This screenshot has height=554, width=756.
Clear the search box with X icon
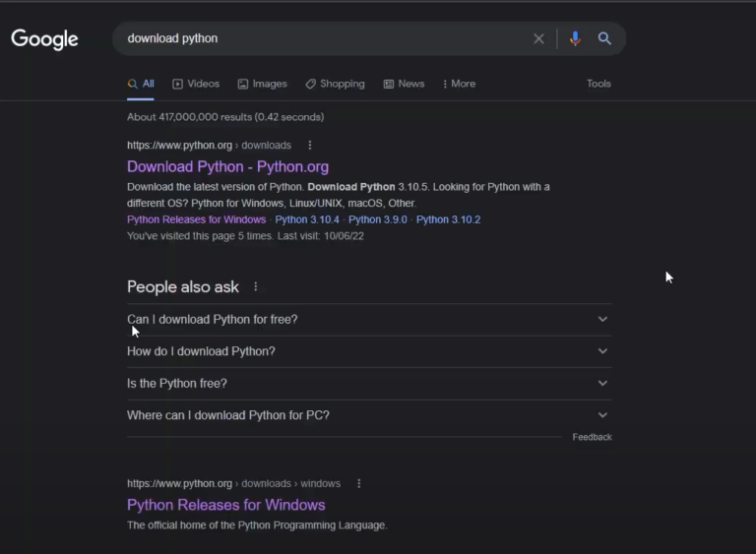coord(538,39)
